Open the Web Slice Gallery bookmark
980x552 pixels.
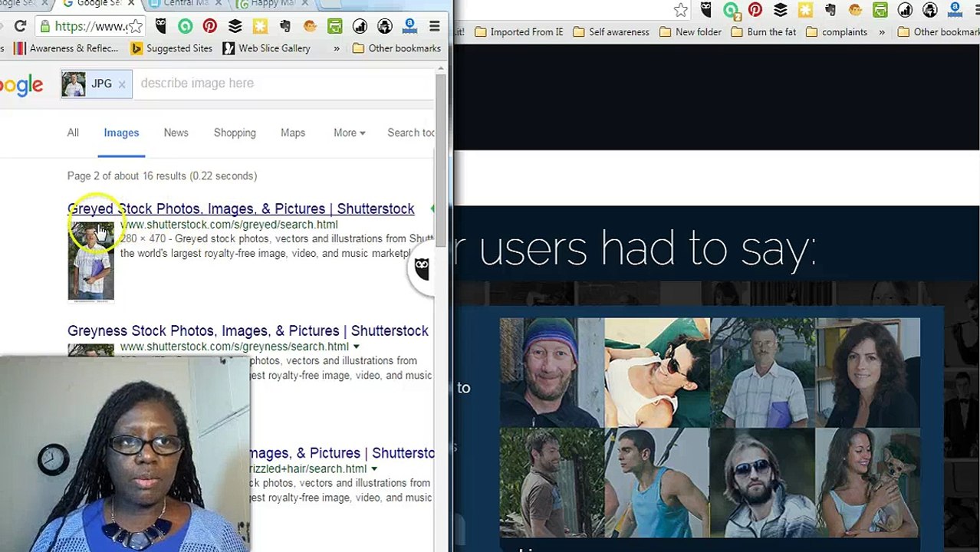pyautogui.click(x=267, y=48)
